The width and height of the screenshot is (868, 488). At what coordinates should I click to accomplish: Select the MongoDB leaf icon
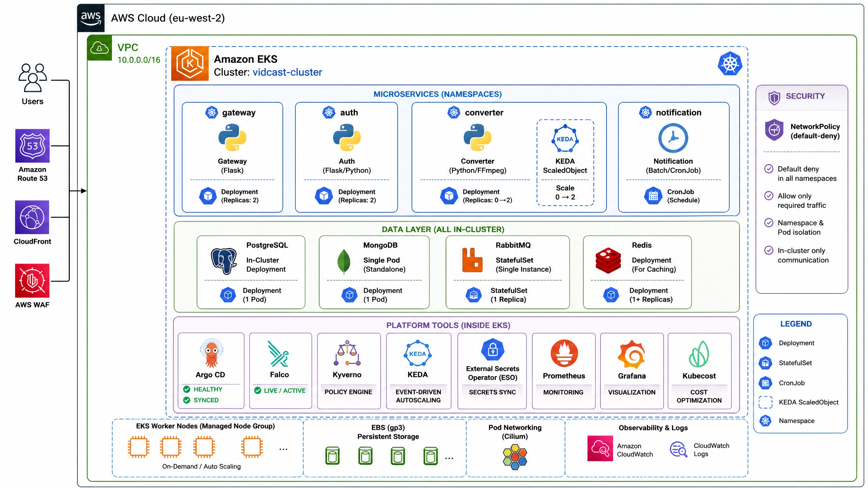point(344,262)
